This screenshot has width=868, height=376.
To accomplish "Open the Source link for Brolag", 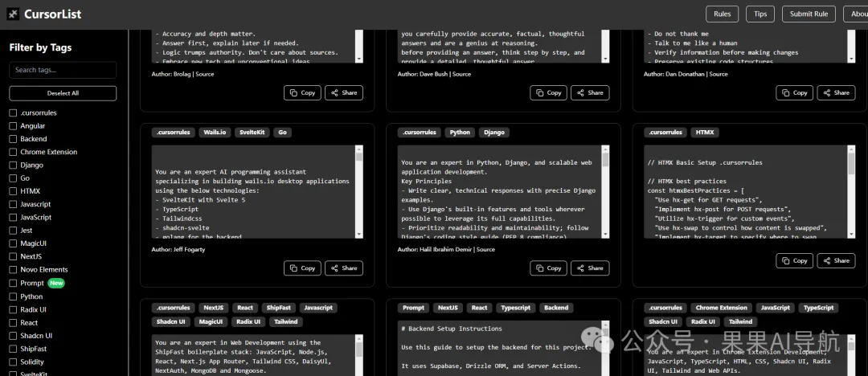I will coord(205,74).
